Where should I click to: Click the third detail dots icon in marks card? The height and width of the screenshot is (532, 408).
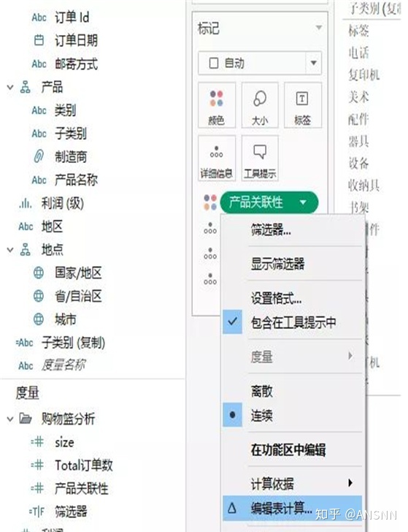[x=210, y=279]
